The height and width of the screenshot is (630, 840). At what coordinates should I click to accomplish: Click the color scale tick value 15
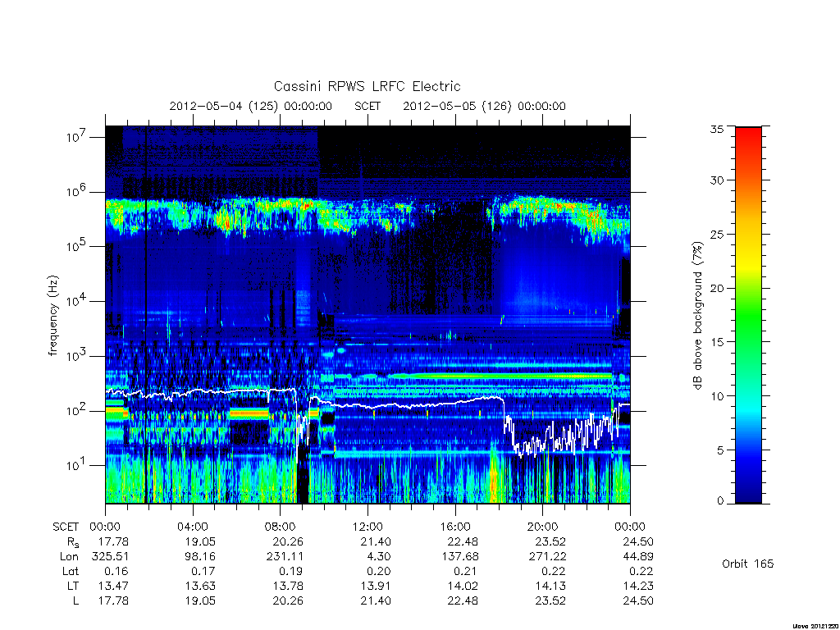716,341
